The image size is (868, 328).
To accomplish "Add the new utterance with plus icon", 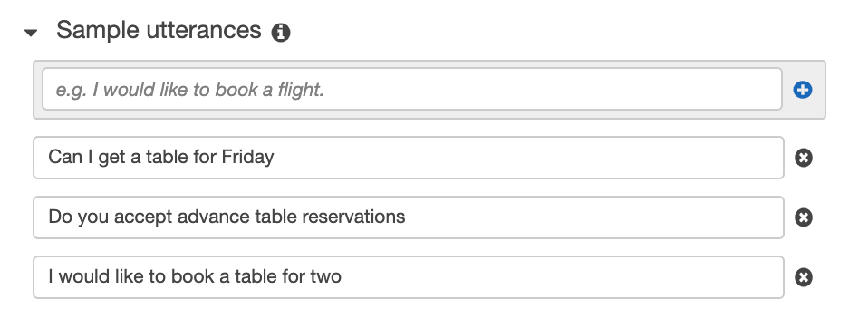I will [802, 90].
